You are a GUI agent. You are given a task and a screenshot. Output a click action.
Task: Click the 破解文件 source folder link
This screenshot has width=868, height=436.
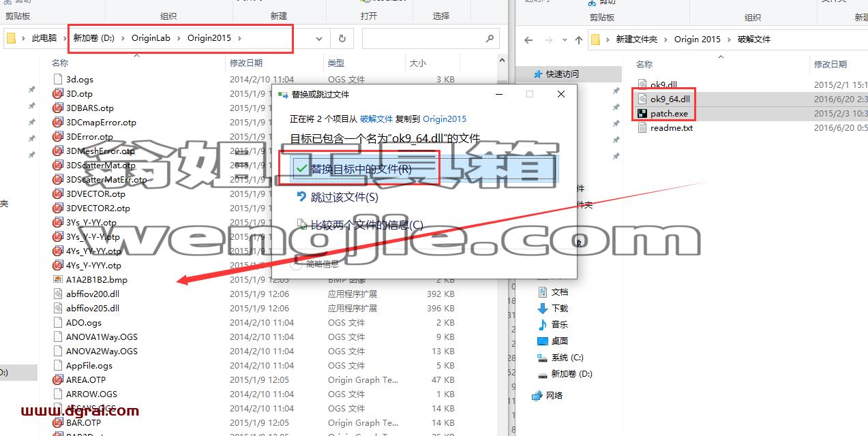click(x=376, y=119)
